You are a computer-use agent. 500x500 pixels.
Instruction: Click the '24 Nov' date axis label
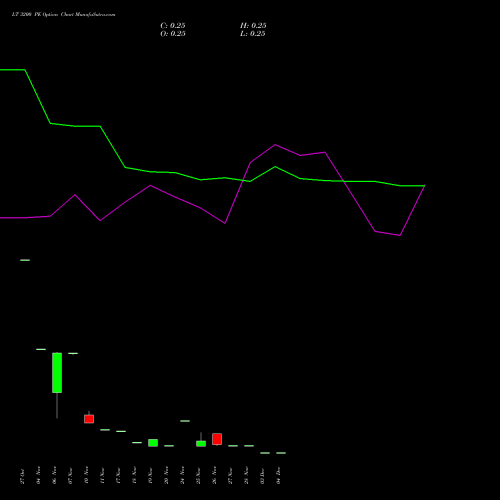coord(182,475)
